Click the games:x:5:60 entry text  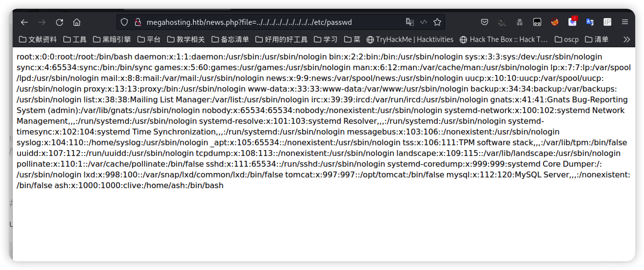pos(252,67)
